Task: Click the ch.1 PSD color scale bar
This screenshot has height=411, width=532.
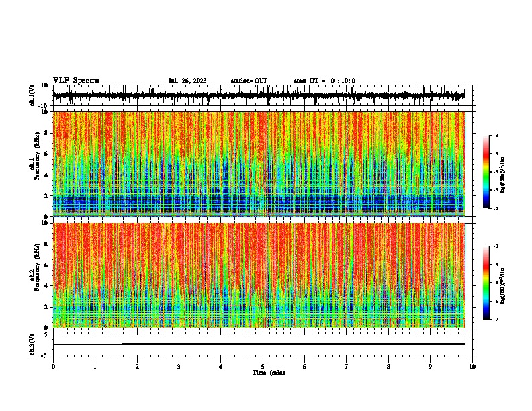Action: (x=486, y=172)
